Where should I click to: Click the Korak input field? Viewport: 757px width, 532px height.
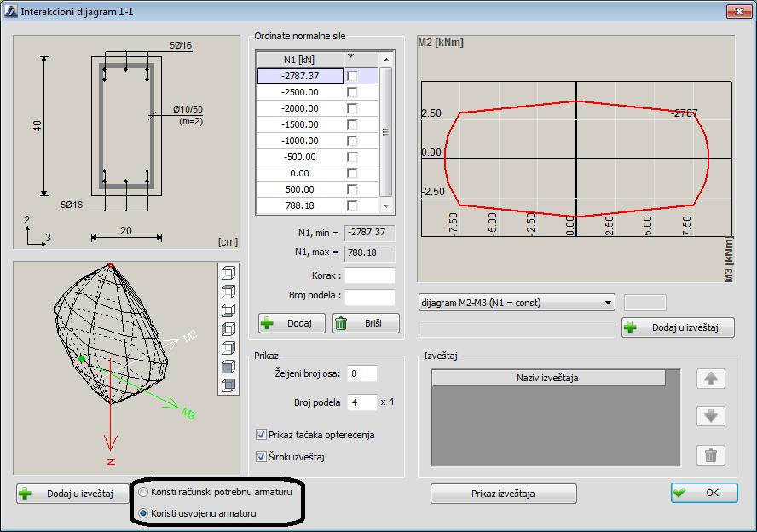[370, 275]
